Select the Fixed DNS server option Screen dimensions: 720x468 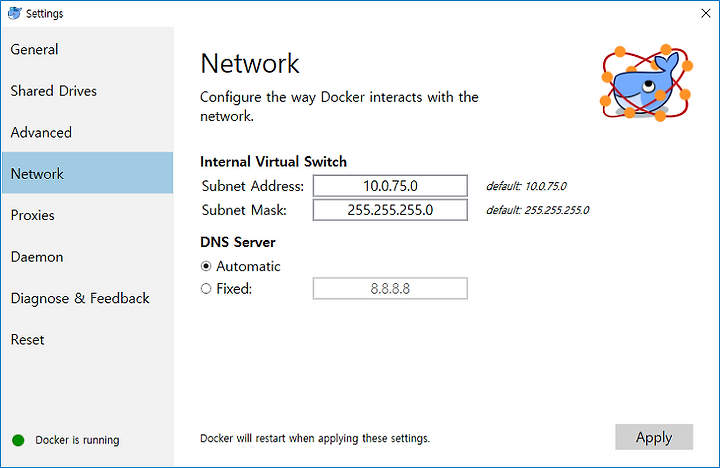pyautogui.click(x=206, y=288)
